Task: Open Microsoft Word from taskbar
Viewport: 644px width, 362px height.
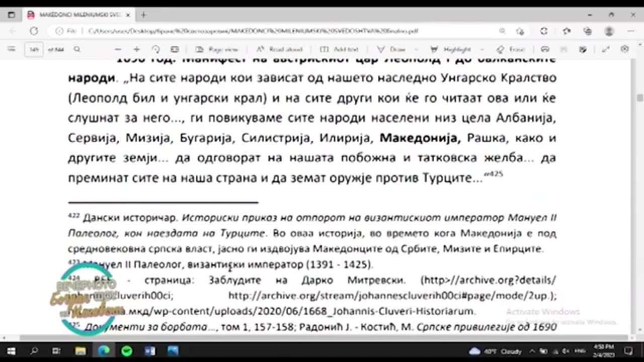Action: [x=150, y=351]
